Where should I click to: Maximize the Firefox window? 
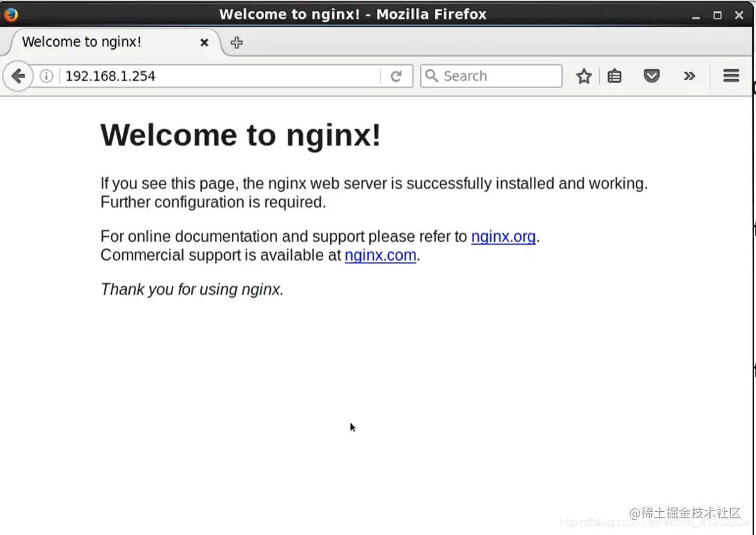tap(718, 15)
